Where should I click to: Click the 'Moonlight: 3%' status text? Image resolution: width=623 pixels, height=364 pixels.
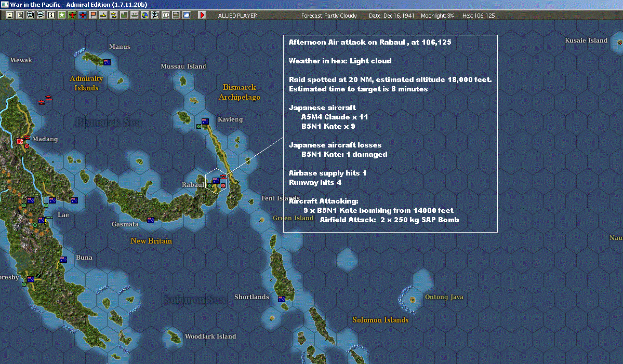tap(437, 16)
